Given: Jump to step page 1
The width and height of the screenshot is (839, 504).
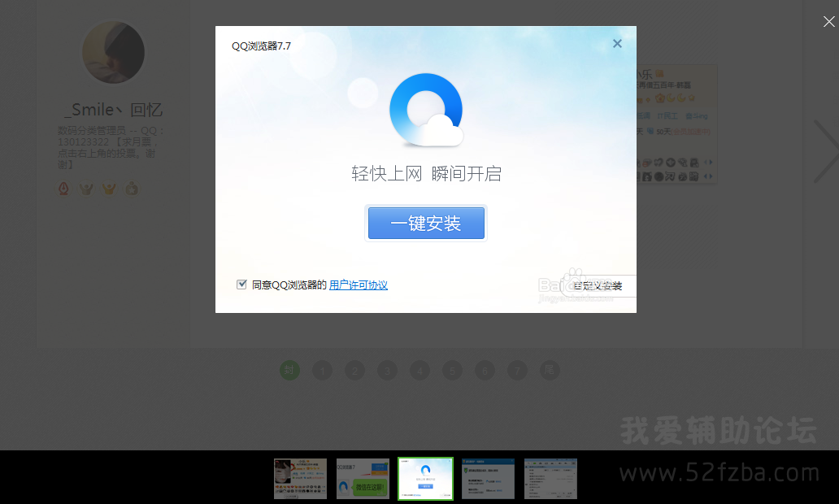Looking at the screenshot, I should coord(322,370).
